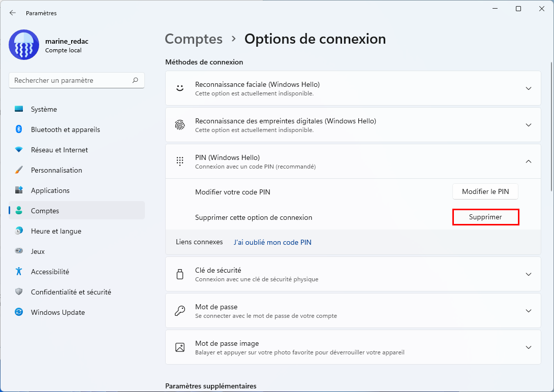Expand the Mot de passe image chevron
554x392 pixels.
point(528,347)
